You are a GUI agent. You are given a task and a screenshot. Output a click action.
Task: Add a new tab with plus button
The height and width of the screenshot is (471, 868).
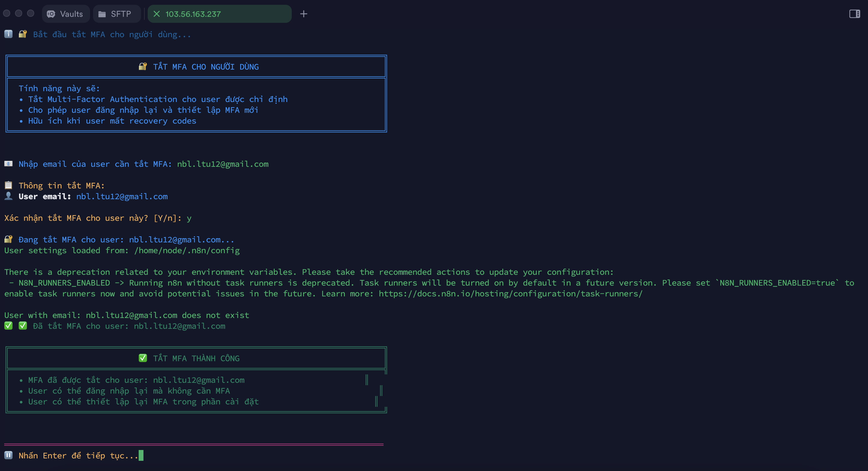coord(303,14)
